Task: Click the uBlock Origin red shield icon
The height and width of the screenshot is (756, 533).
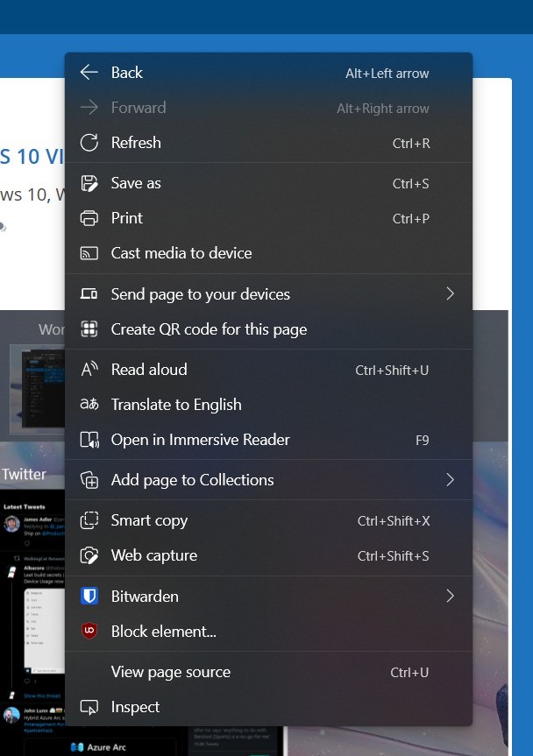Action: [89, 632]
